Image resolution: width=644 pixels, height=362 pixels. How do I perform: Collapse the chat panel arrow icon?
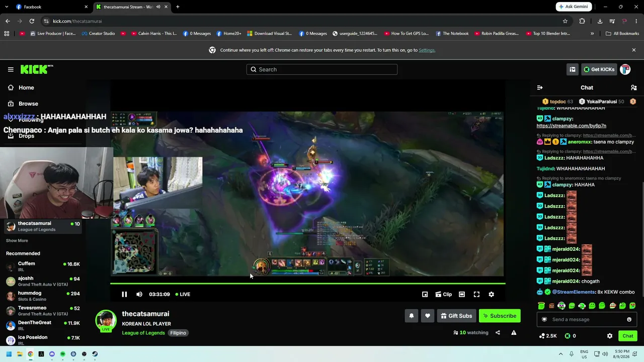pos(540,87)
